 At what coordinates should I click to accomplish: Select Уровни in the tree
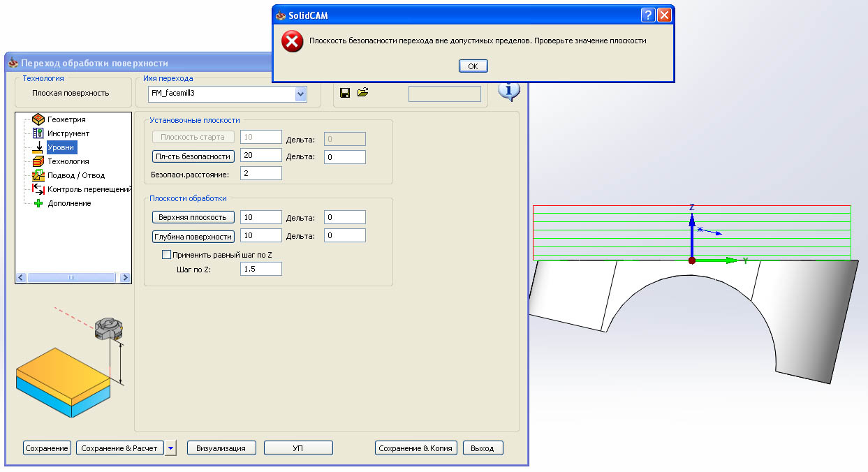coord(61,147)
